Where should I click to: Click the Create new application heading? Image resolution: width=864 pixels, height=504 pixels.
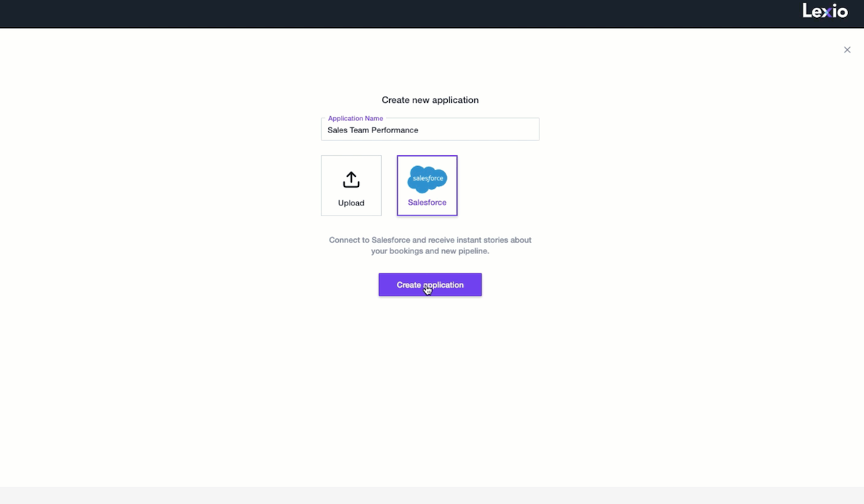pos(430,100)
